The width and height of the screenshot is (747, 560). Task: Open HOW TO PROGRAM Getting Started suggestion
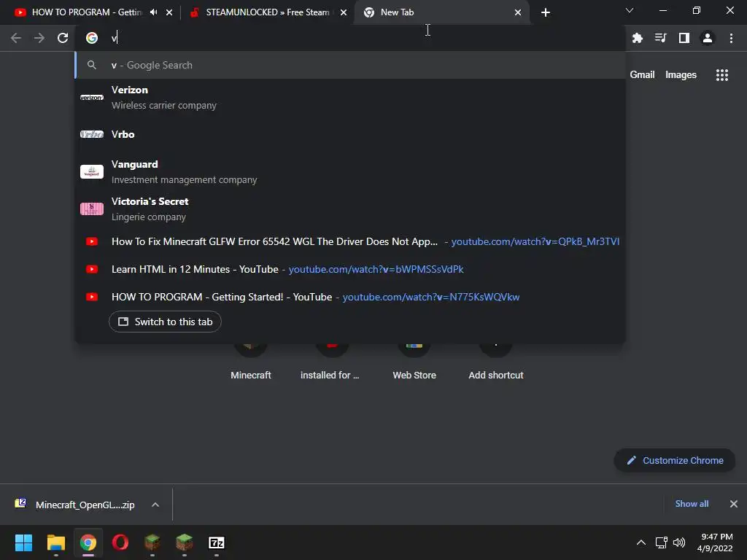[x=350, y=297]
